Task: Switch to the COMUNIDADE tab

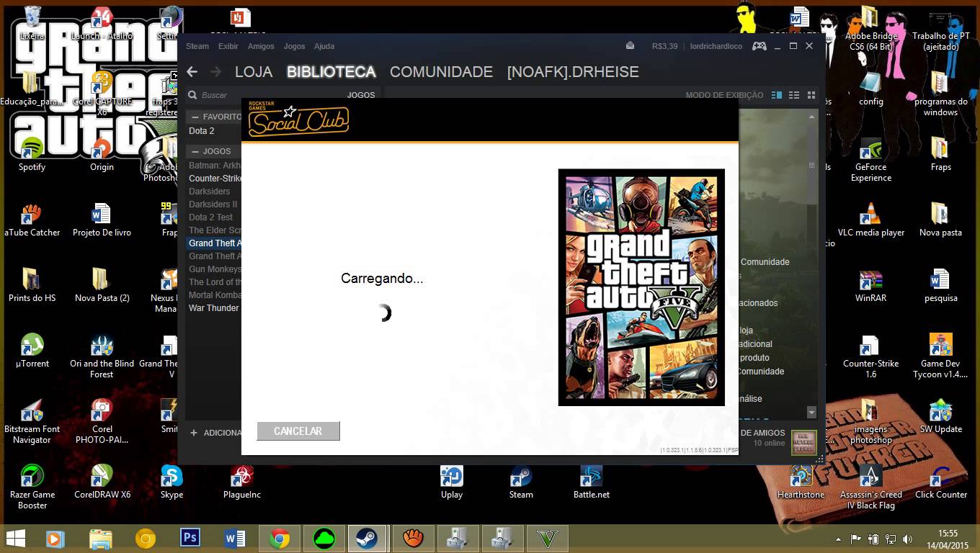Action: coord(441,72)
